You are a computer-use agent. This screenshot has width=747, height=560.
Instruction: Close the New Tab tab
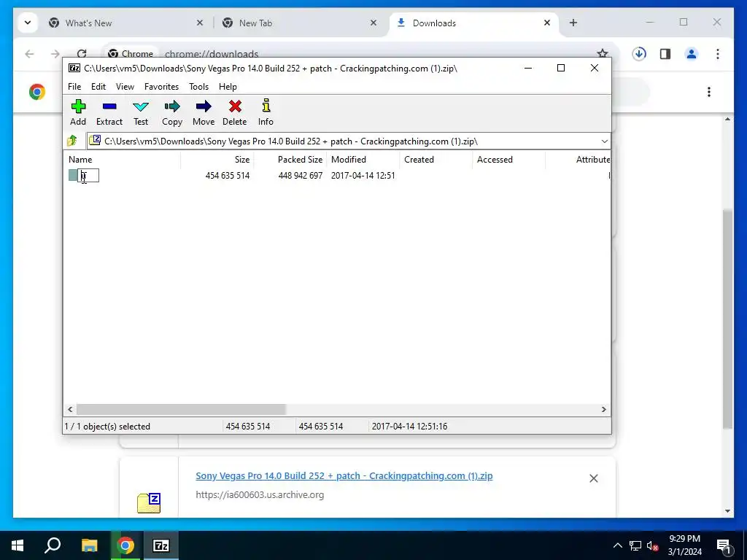[373, 23]
